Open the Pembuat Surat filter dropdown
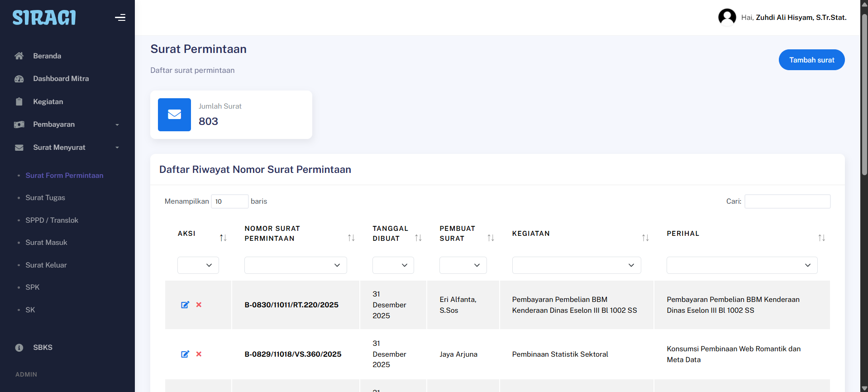This screenshot has width=868, height=392. 463,265
